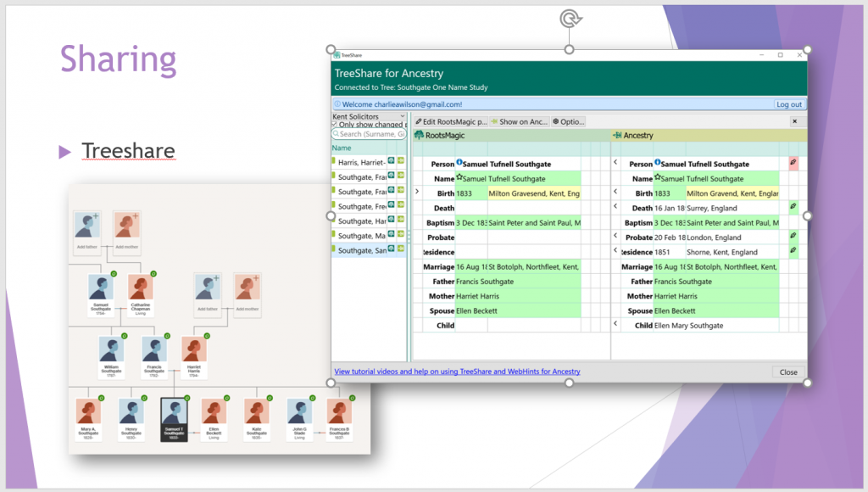Click the Close button in TreeShare
The image size is (868, 492).
(x=788, y=372)
